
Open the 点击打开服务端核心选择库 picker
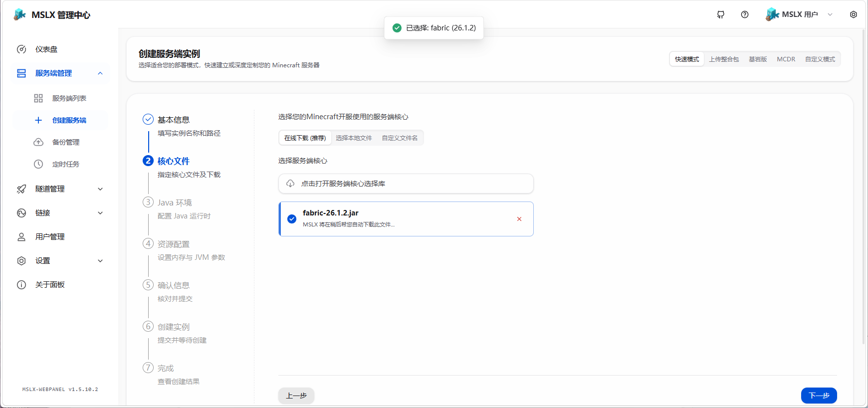[406, 184]
